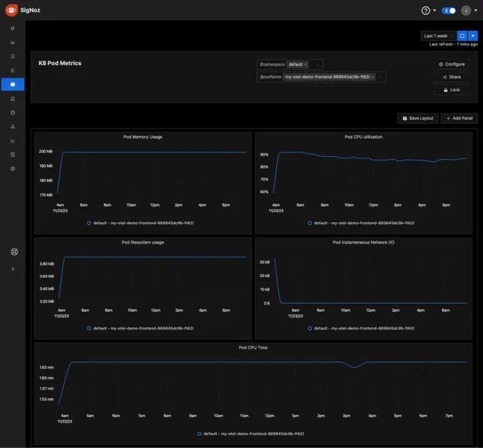Open Billing icon in sidebar
The height and width of the screenshot is (448, 483).
point(13,154)
